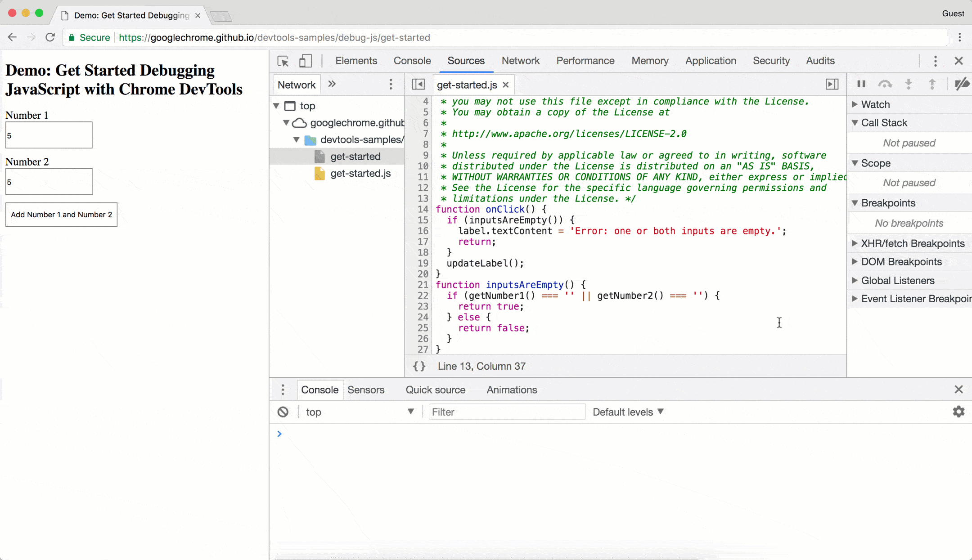The height and width of the screenshot is (560, 972).
Task: Select Default levels dropdown in Console
Action: point(627,412)
